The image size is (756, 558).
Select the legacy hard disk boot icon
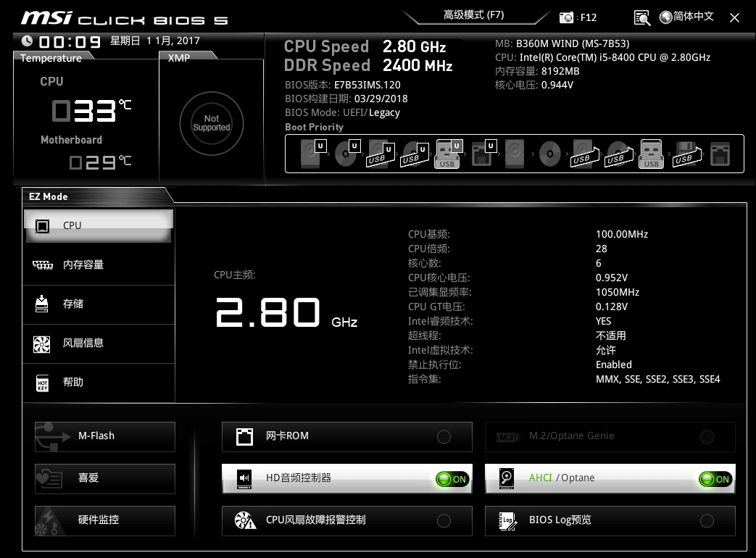(x=515, y=154)
